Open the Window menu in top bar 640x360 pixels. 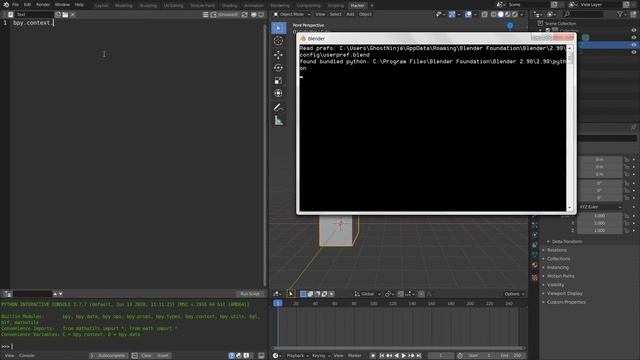pyautogui.click(x=62, y=5)
